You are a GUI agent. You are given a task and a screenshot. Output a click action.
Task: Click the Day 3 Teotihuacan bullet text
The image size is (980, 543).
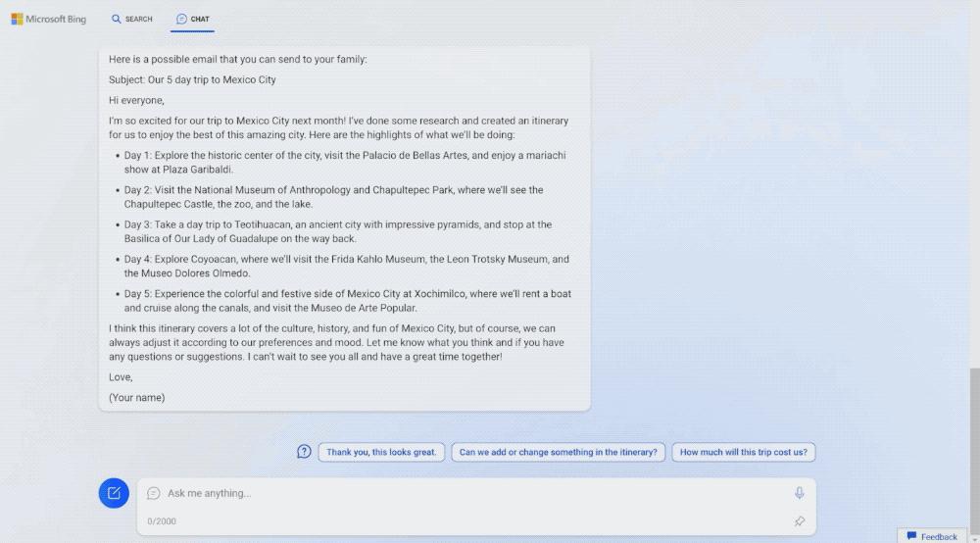(x=337, y=231)
